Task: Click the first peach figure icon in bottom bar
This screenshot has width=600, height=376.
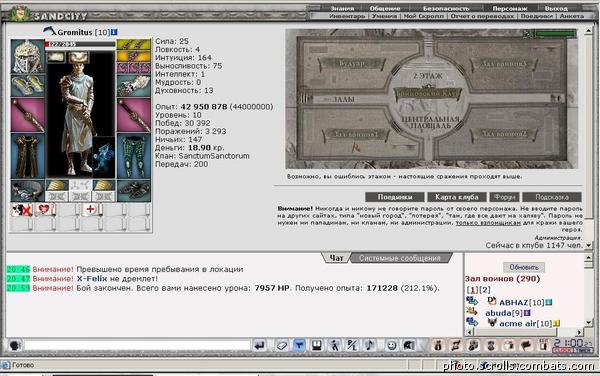Action: point(438,345)
